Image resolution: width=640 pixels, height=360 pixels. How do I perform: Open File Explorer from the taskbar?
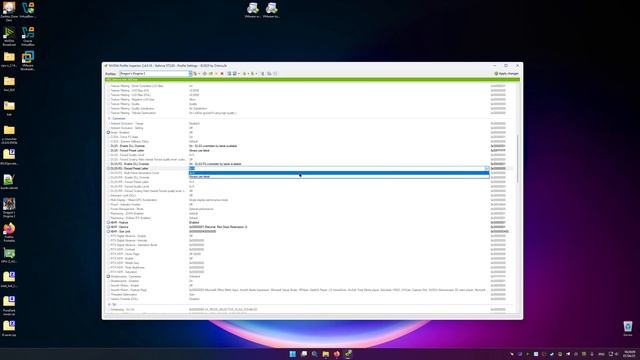click(326, 354)
